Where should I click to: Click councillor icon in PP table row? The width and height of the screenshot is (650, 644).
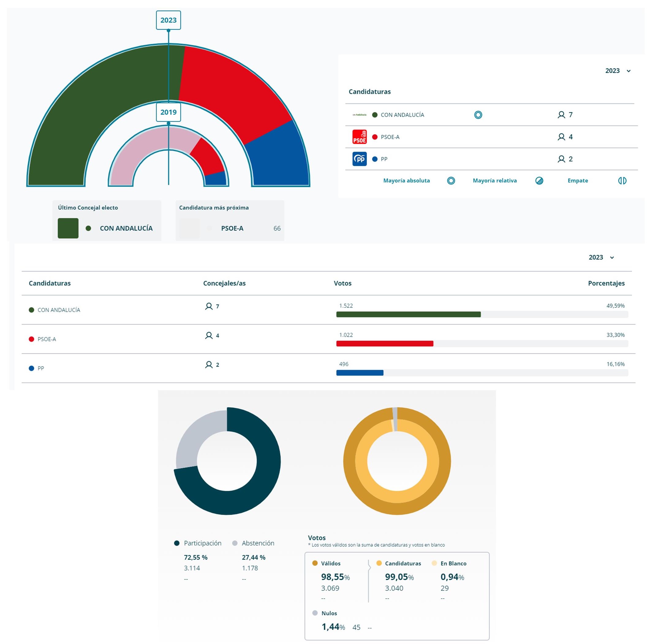tap(209, 364)
